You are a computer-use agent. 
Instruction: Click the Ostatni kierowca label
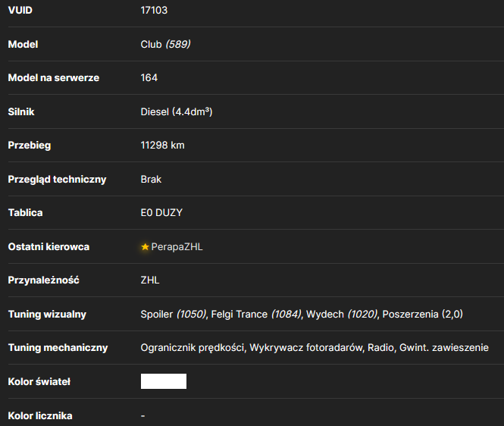49,247
